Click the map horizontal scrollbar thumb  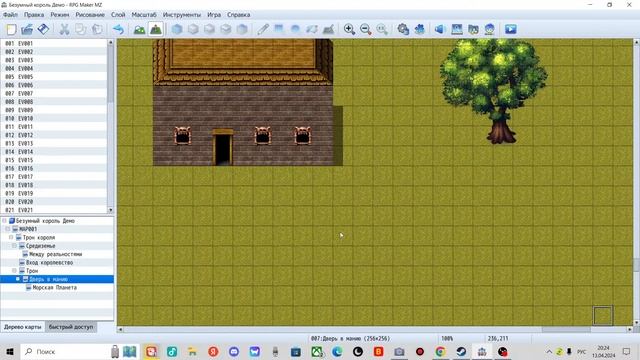pos(566,329)
